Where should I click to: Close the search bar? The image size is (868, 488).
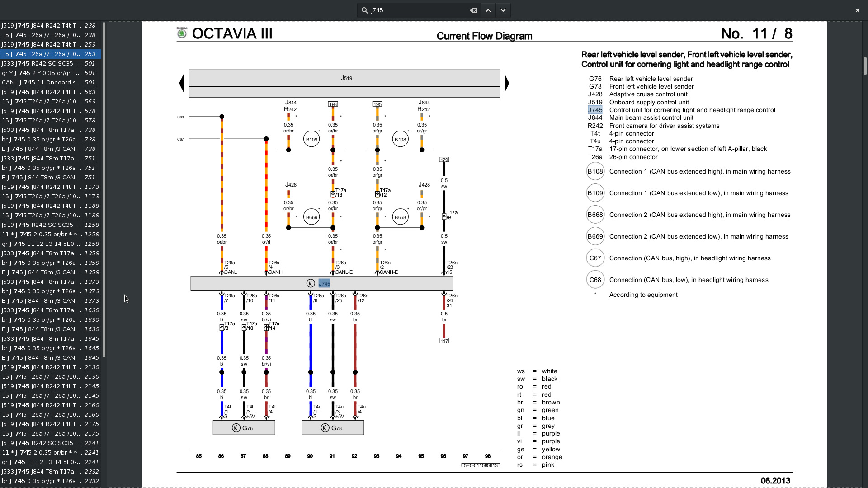coord(857,10)
